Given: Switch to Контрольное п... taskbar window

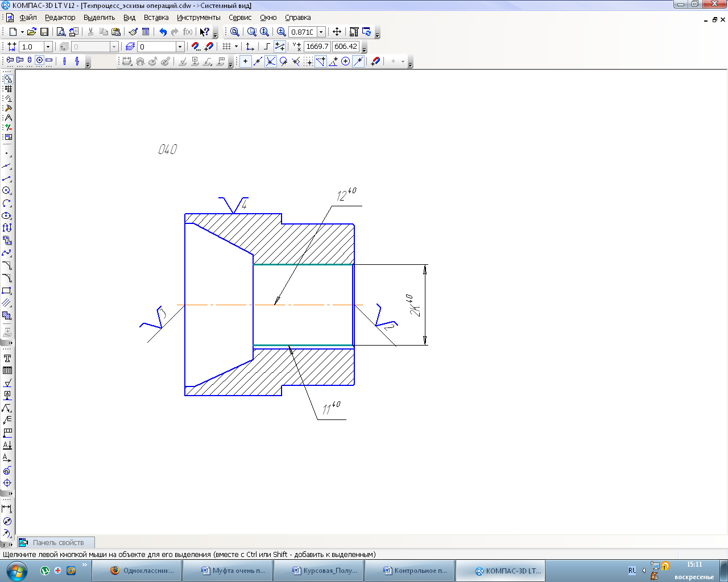Looking at the screenshot, I should pyautogui.click(x=410, y=571).
